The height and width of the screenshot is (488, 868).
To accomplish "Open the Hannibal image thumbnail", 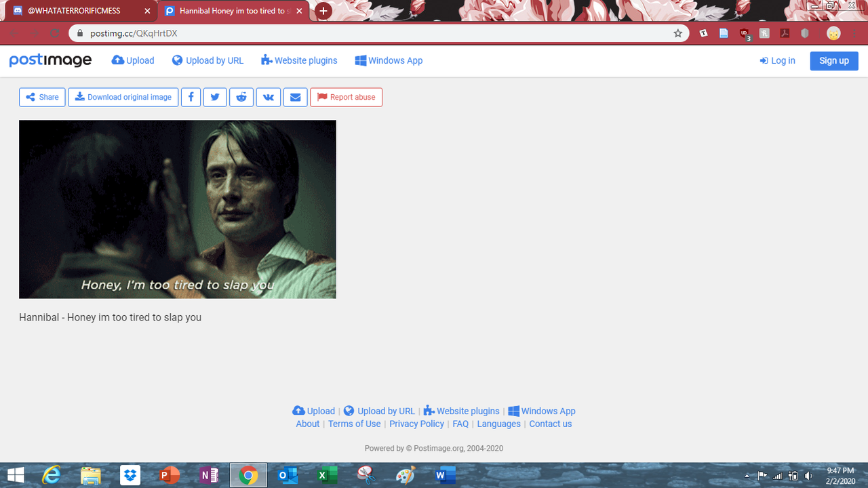I will 178,209.
